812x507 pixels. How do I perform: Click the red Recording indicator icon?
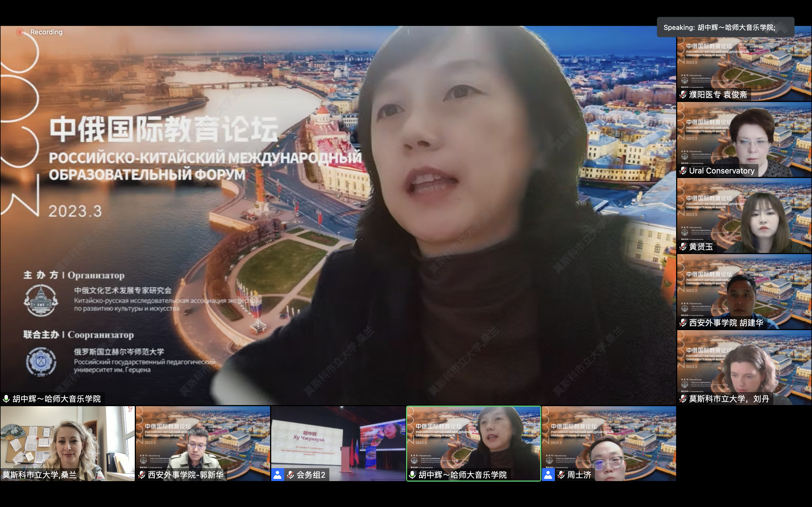coord(20,32)
